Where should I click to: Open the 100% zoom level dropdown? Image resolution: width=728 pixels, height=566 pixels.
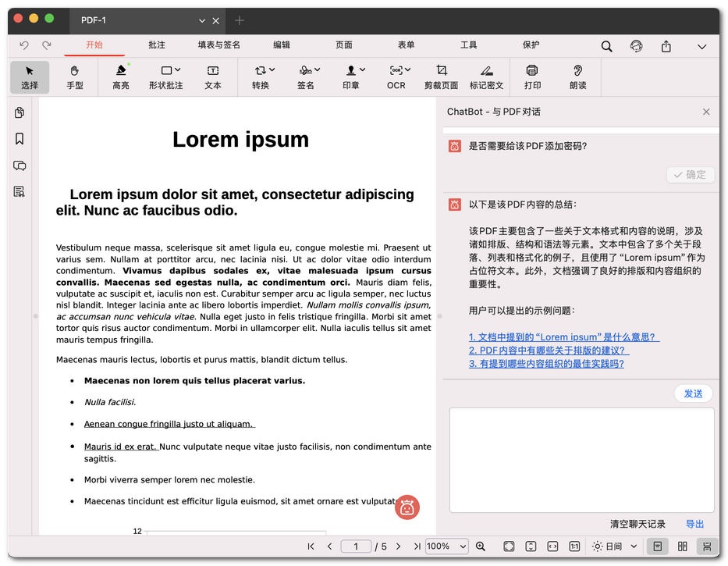point(447,546)
